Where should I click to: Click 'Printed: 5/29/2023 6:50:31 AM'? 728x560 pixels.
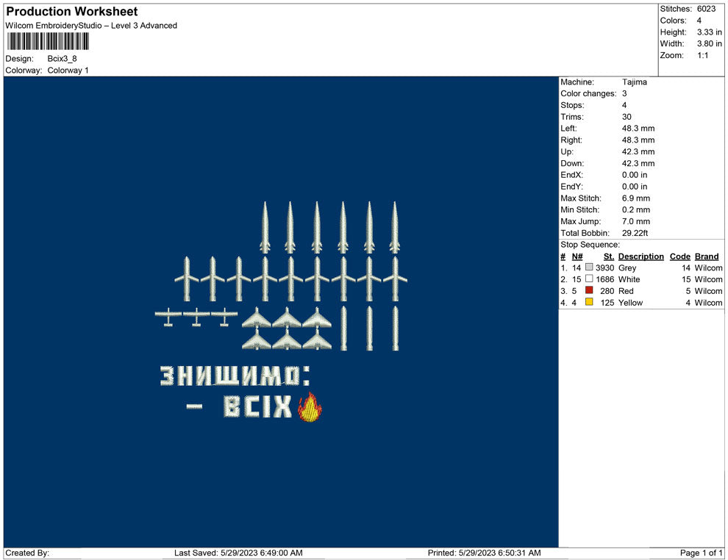click(485, 553)
